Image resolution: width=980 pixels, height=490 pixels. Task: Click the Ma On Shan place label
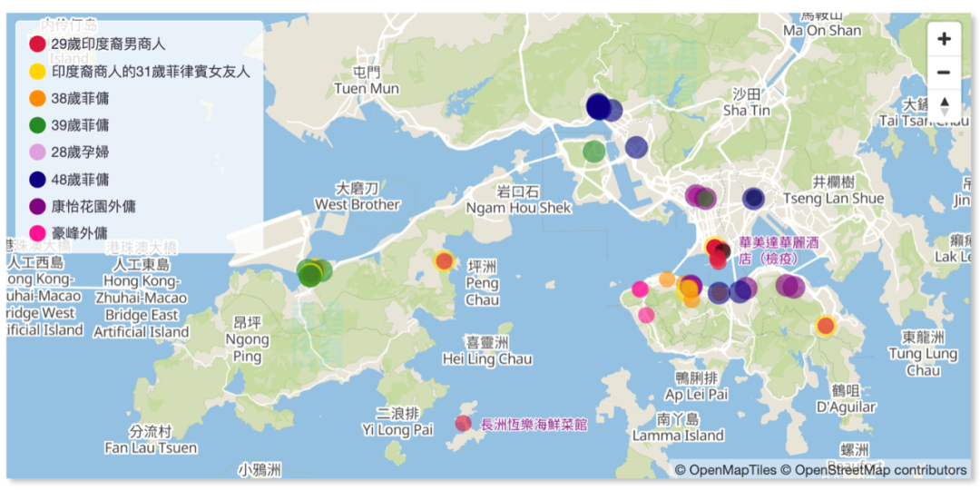click(822, 24)
